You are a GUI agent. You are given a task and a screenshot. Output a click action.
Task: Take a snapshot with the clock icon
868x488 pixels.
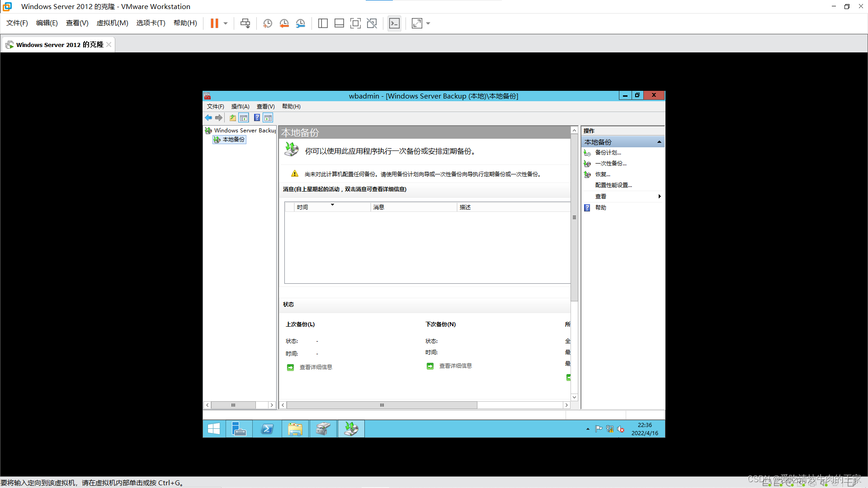point(268,23)
